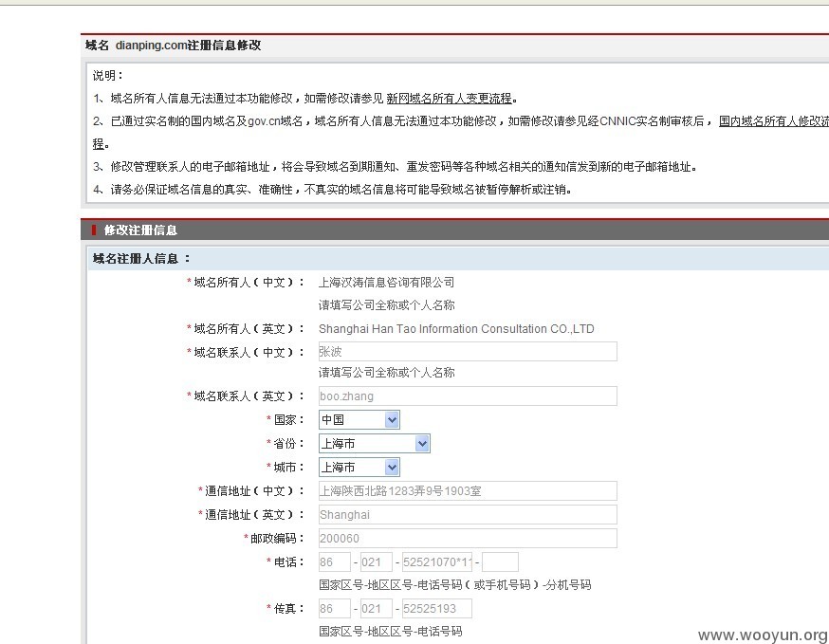Click the 邮政编码 field showing 200060
The height and width of the screenshot is (644, 829).
pos(468,539)
